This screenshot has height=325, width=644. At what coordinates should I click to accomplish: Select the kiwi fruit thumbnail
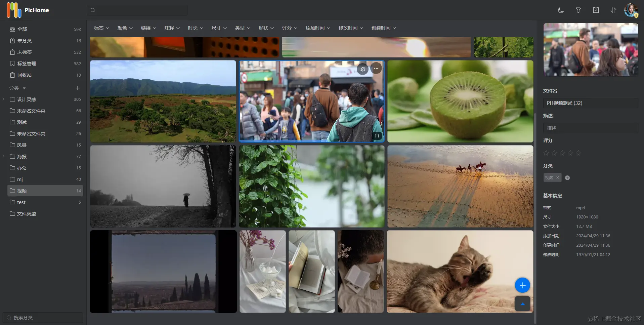(460, 101)
